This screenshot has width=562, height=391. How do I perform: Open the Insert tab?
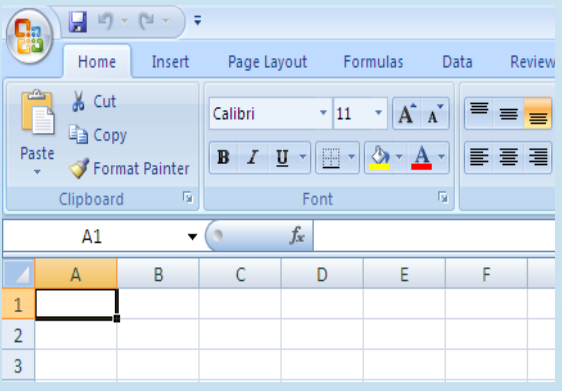pyautogui.click(x=170, y=62)
